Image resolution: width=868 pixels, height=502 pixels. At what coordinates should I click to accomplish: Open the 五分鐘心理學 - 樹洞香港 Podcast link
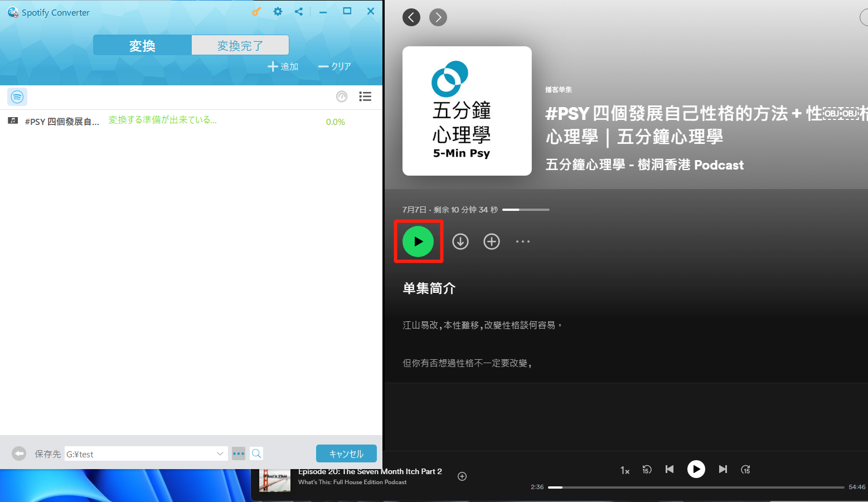(x=644, y=165)
